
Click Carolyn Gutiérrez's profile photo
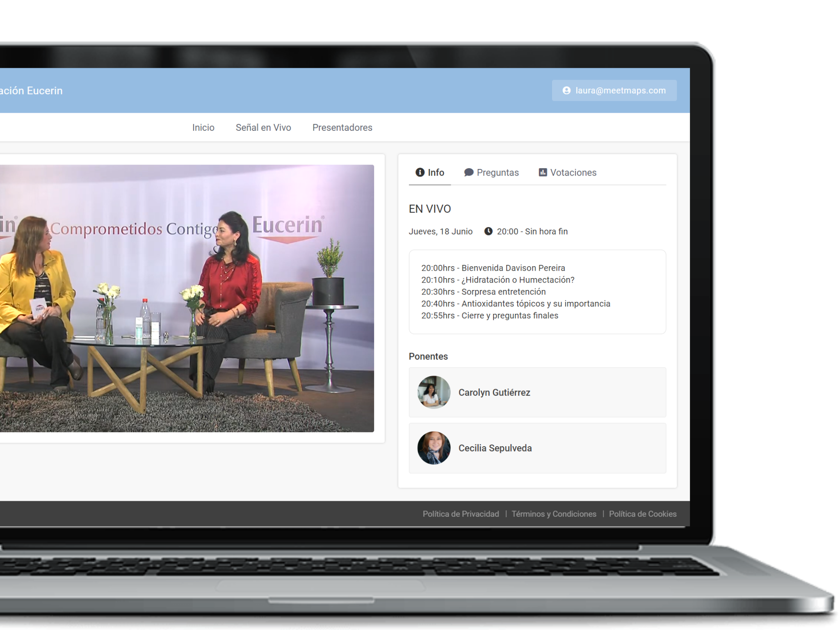click(434, 392)
